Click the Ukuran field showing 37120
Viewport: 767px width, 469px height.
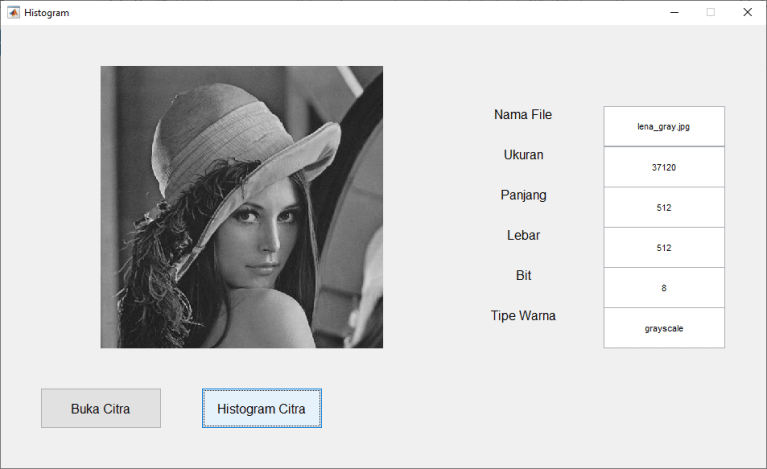point(663,167)
